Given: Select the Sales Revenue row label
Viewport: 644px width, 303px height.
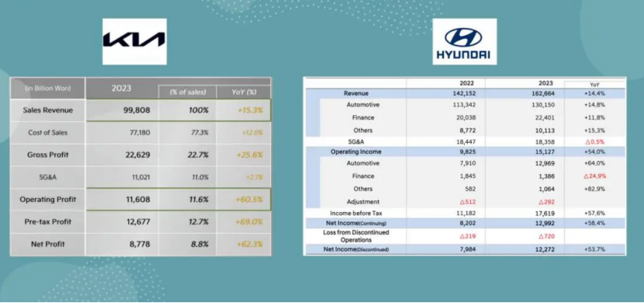Looking at the screenshot, I should [47, 110].
